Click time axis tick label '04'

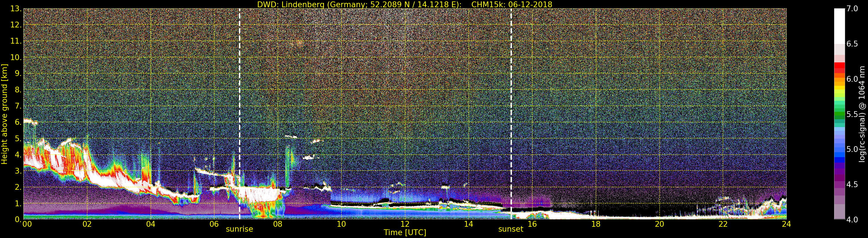coord(151,224)
